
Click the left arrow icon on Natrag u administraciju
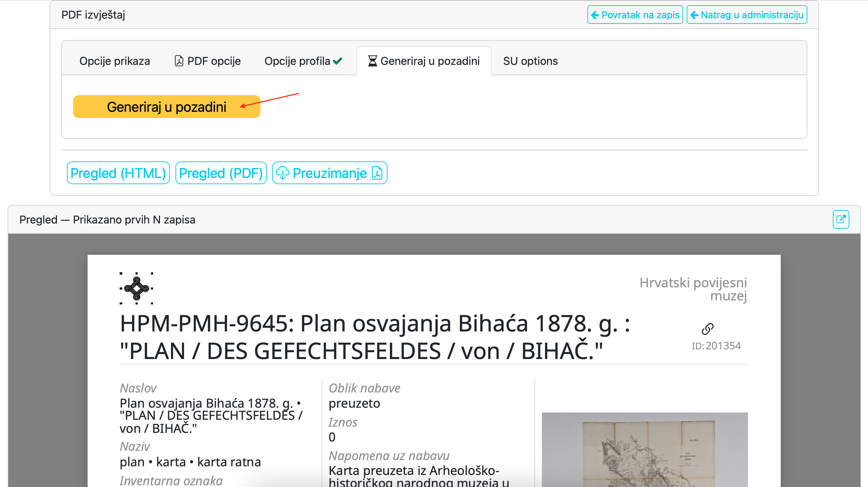(694, 15)
